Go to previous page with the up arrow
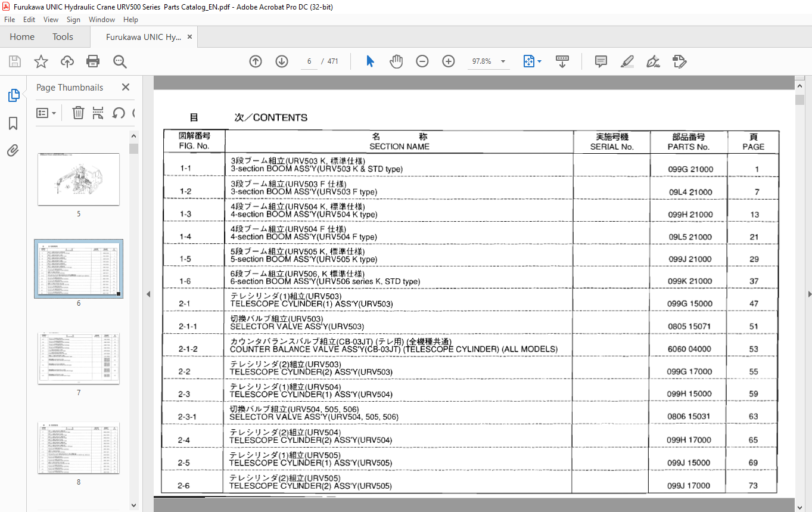 (x=256, y=61)
